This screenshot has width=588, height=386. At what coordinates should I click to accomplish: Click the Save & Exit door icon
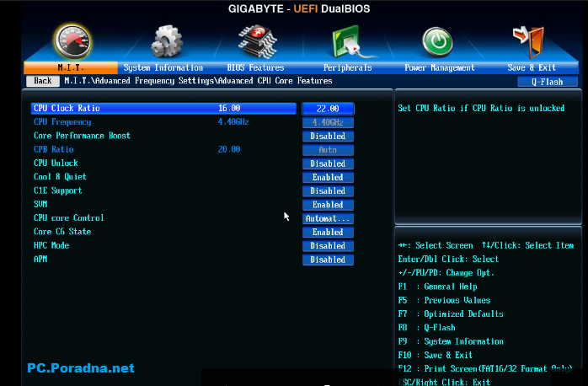pyautogui.click(x=529, y=41)
